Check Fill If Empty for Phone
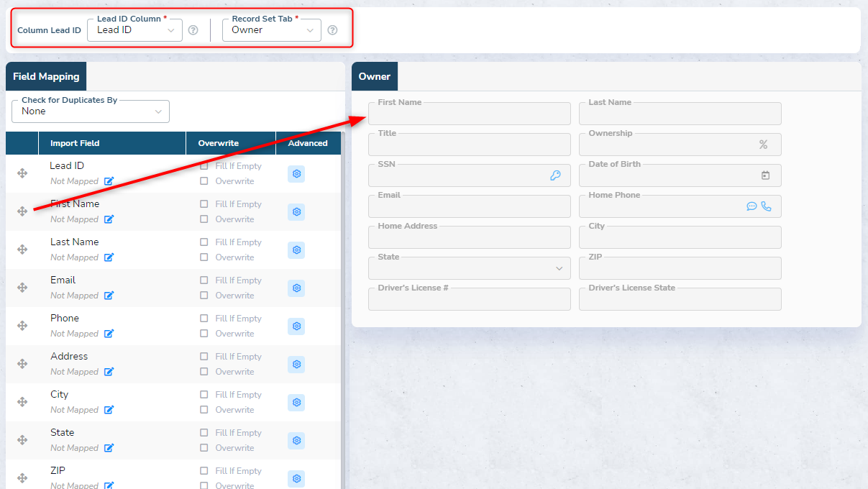 click(204, 319)
